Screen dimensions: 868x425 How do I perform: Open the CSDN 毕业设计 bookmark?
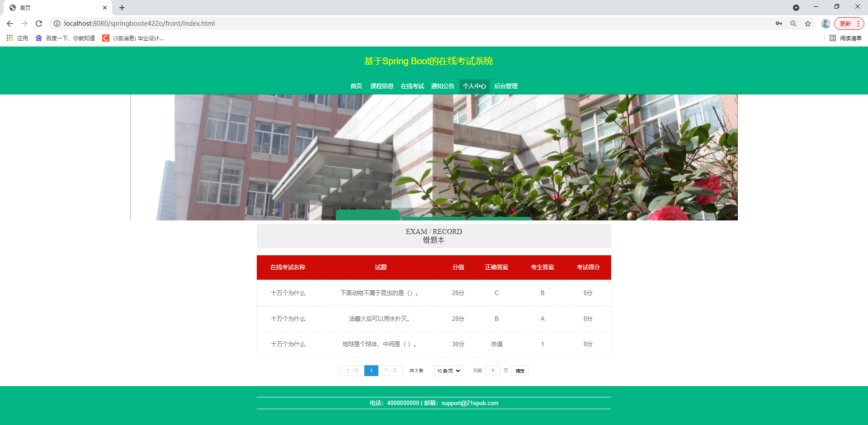click(134, 38)
